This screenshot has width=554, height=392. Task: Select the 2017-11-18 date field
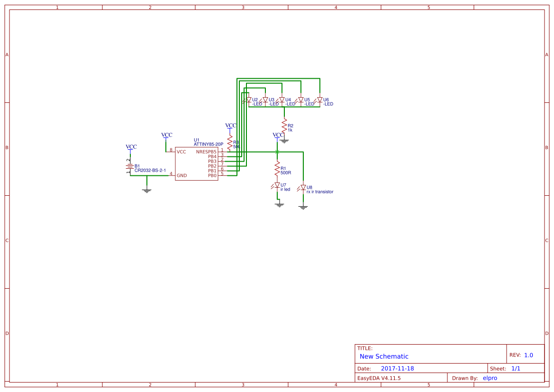398,368
